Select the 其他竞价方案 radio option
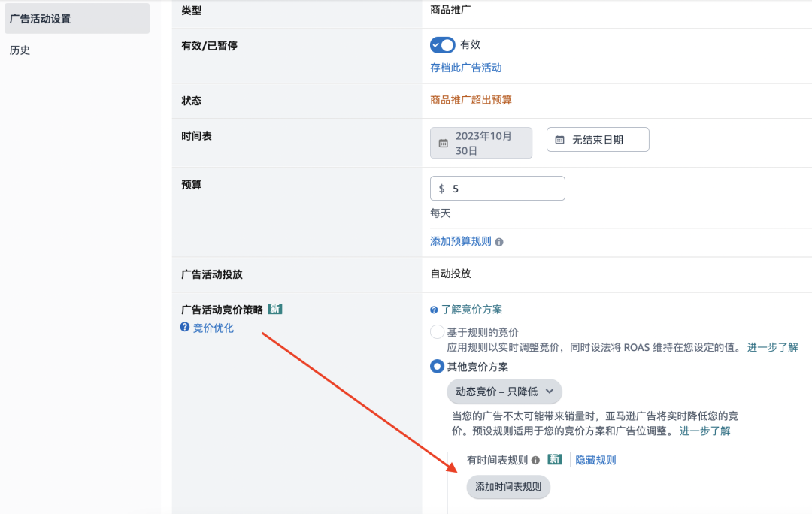 (435, 366)
